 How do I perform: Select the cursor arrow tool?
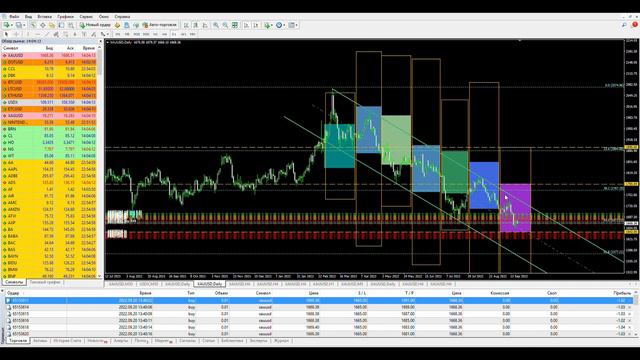(6, 34)
